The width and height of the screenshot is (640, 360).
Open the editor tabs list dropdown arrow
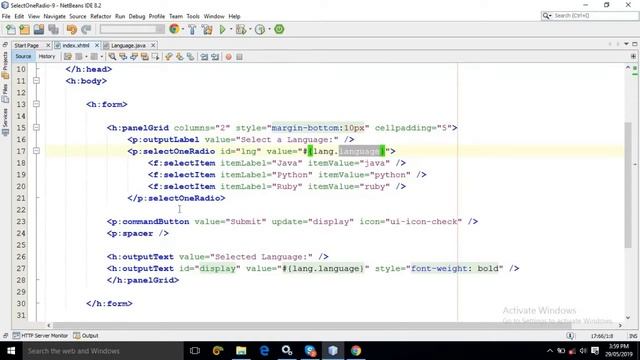pos(626,44)
